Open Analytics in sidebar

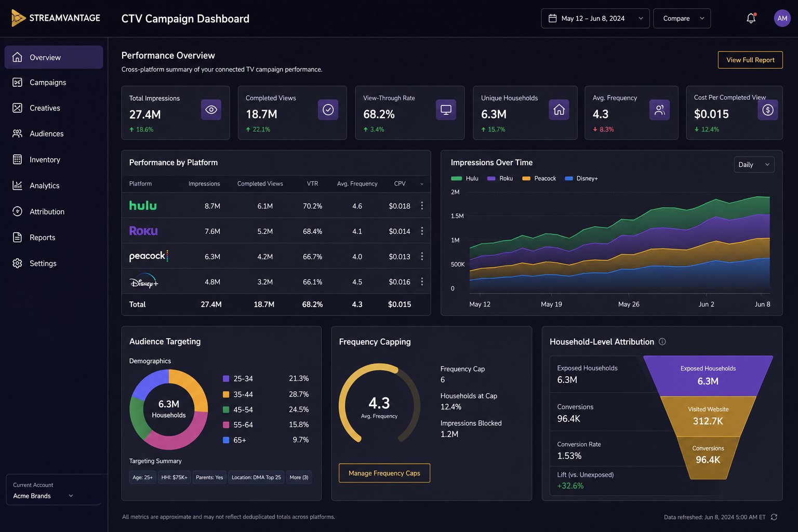(54, 185)
